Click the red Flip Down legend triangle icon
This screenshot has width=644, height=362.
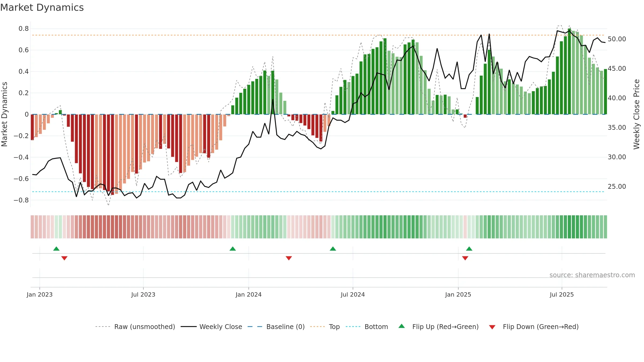(x=492, y=327)
